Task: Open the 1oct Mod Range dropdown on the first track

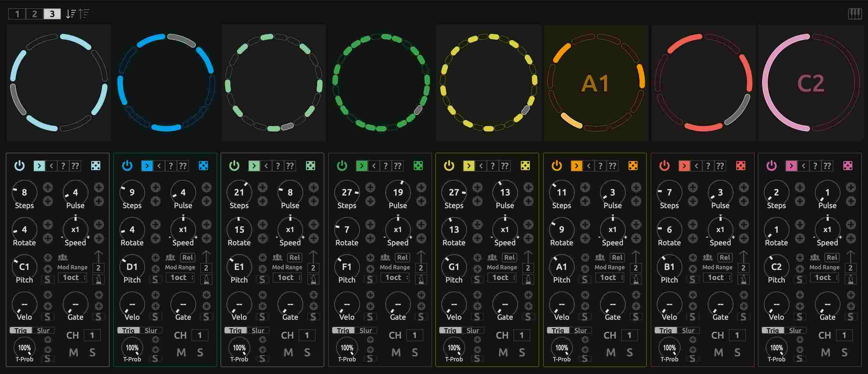Action: [72, 278]
